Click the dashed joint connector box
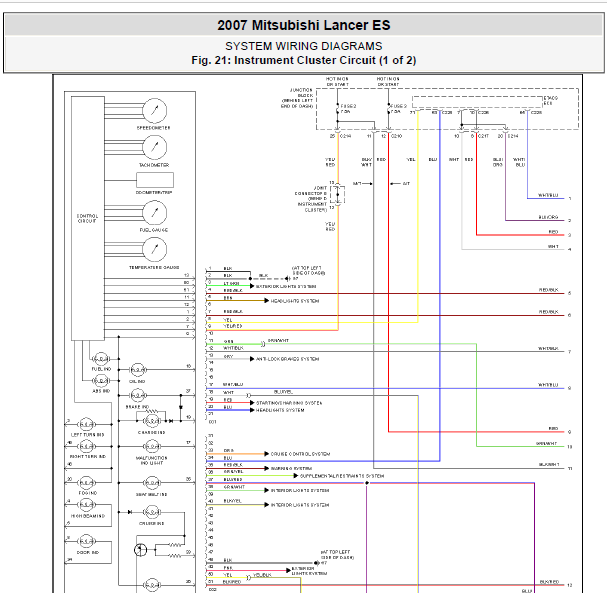Image resolution: width=607 pixels, height=593 pixels. [x=338, y=194]
